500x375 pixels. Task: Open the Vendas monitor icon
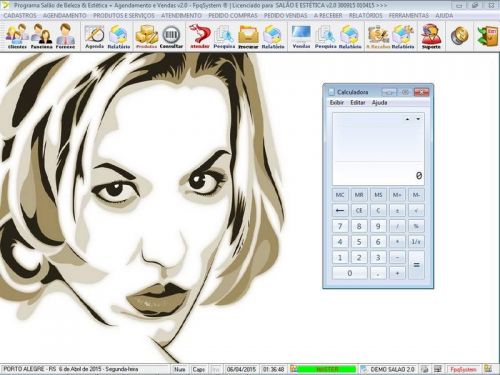click(x=301, y=36)
